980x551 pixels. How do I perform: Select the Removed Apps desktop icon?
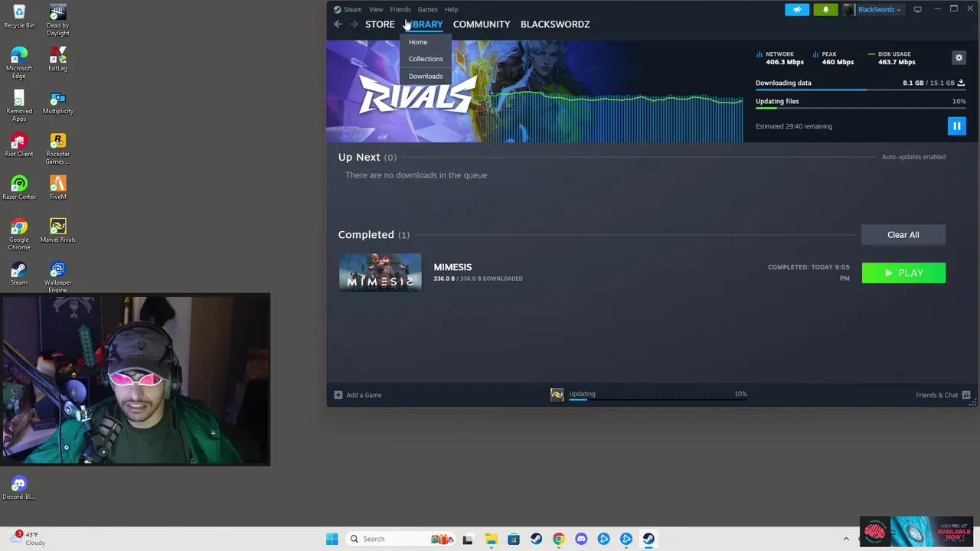tap(19, 106)
